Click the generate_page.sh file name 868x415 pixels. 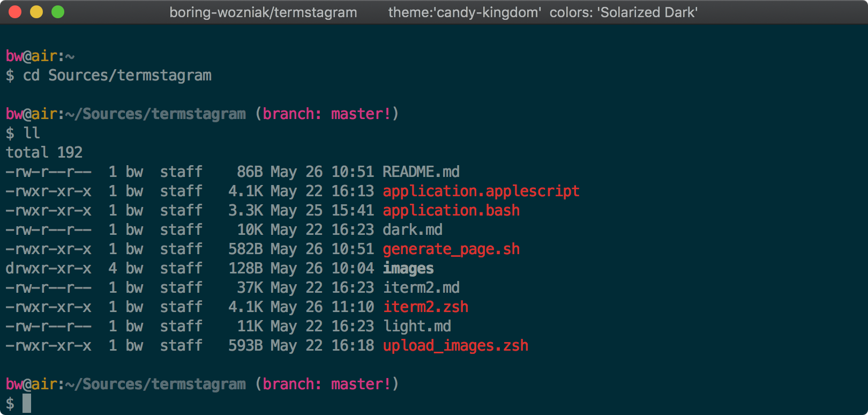click(x=451, y=249)
